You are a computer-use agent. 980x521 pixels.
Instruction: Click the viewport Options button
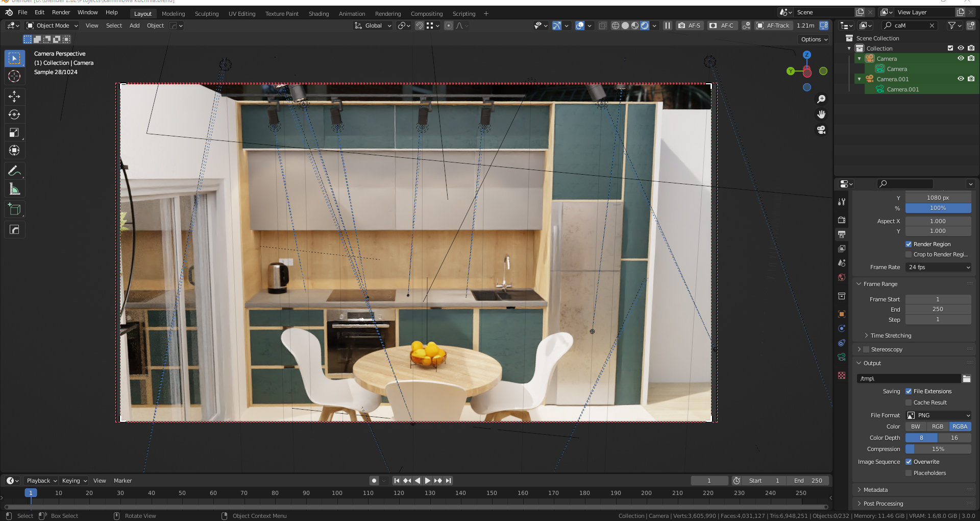coord(814,39)
